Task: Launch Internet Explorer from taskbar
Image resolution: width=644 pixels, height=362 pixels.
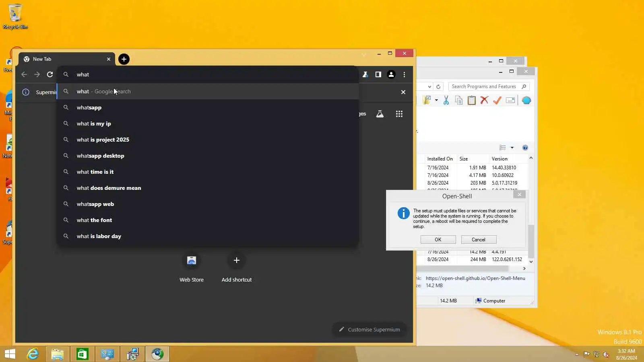Action: coord(33,354)
